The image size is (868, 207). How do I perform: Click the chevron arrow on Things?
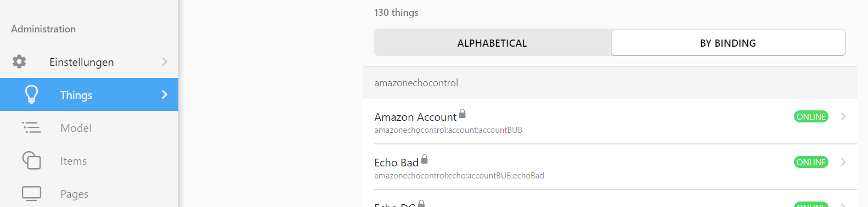click(x=165, y=94)
